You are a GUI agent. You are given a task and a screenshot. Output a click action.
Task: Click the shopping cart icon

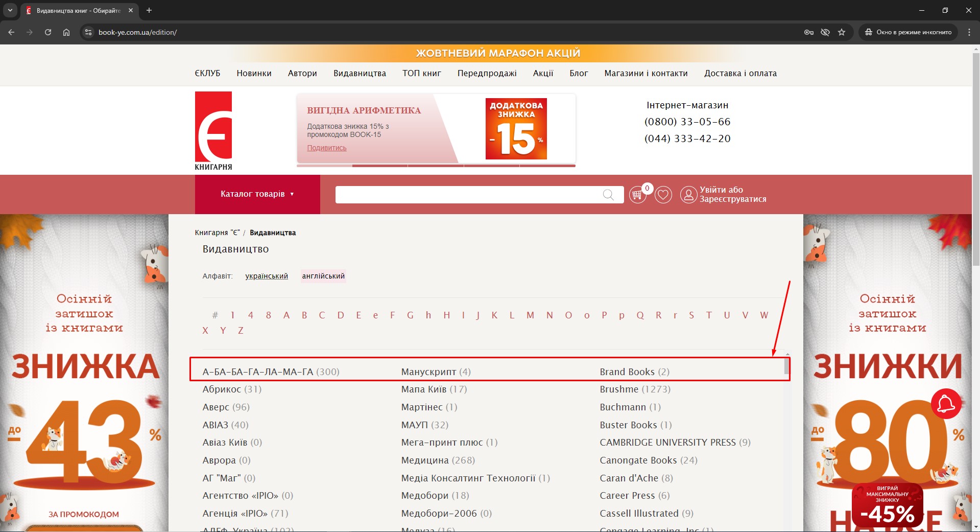(637, 195)
